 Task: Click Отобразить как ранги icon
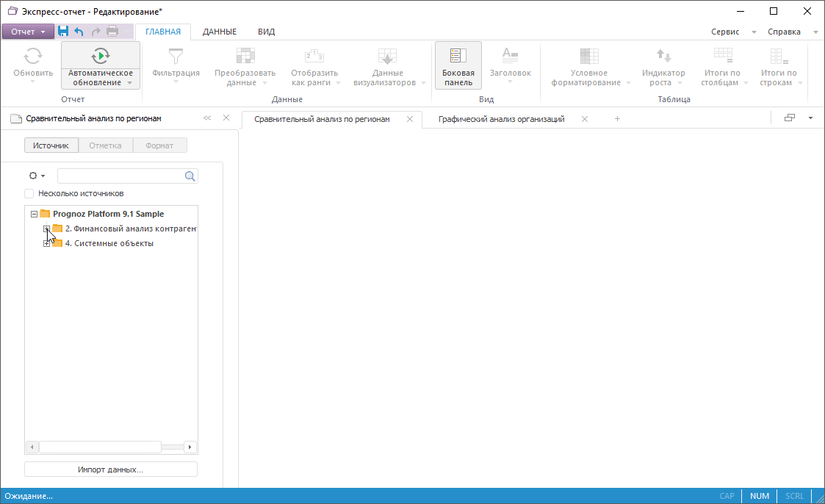point(314,56)
